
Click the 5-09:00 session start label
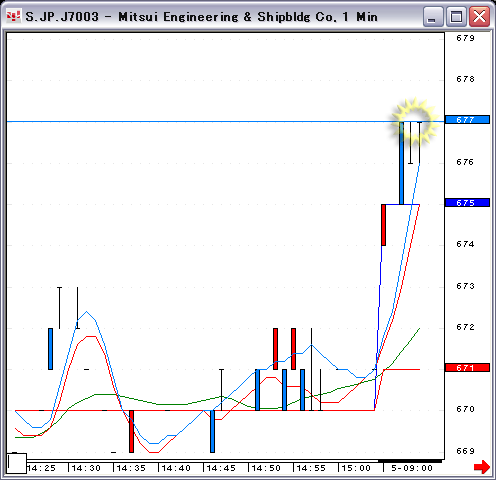point(412,468)
